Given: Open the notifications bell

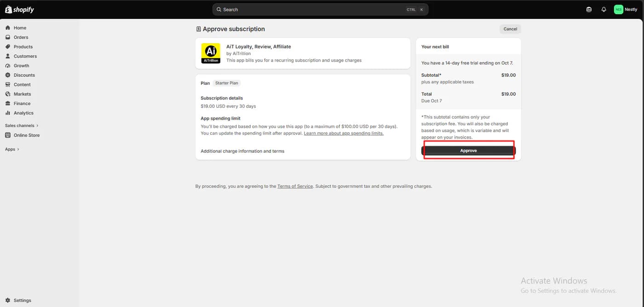Looking at the screenshot, I should 604,9.
